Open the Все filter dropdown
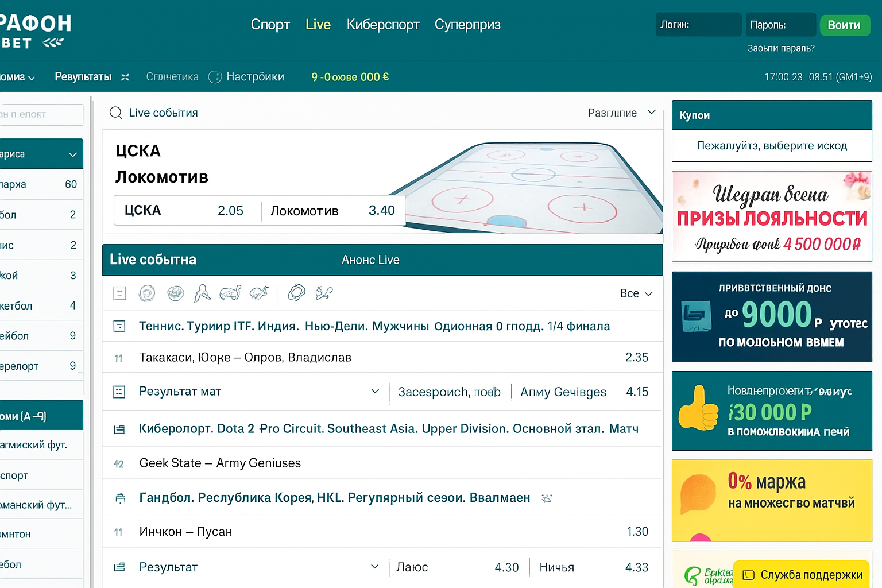 636,293
